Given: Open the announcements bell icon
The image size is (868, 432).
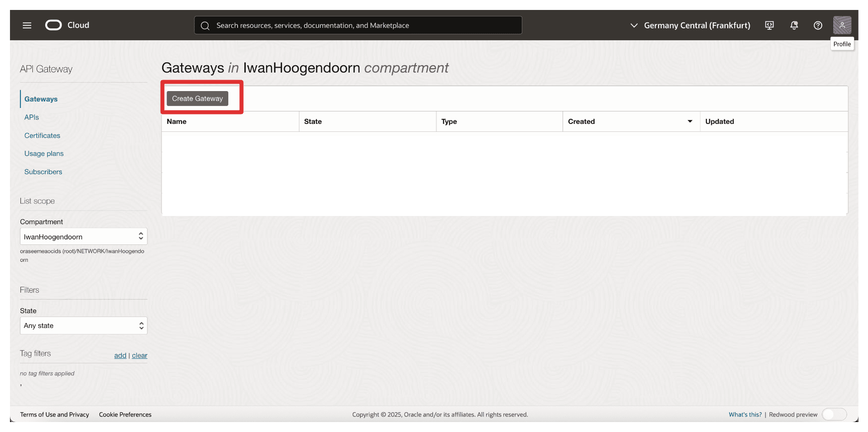Looking at the screenshot, I should (x=794, y=25).
